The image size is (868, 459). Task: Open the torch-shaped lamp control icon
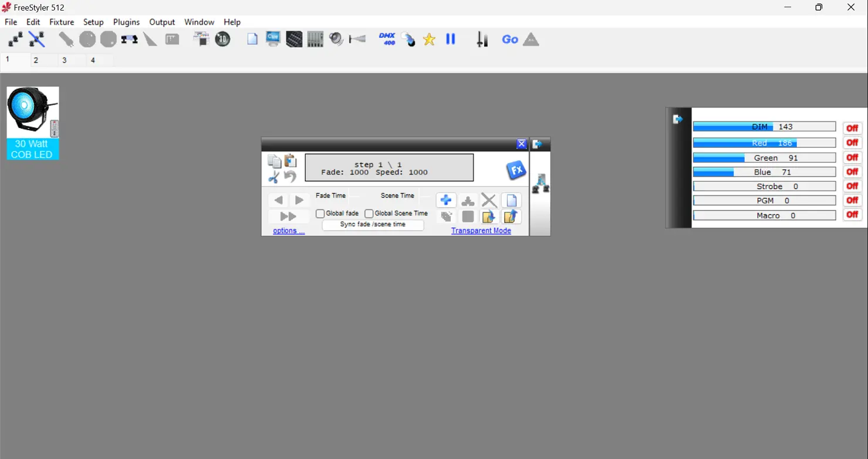coord(66,39)
